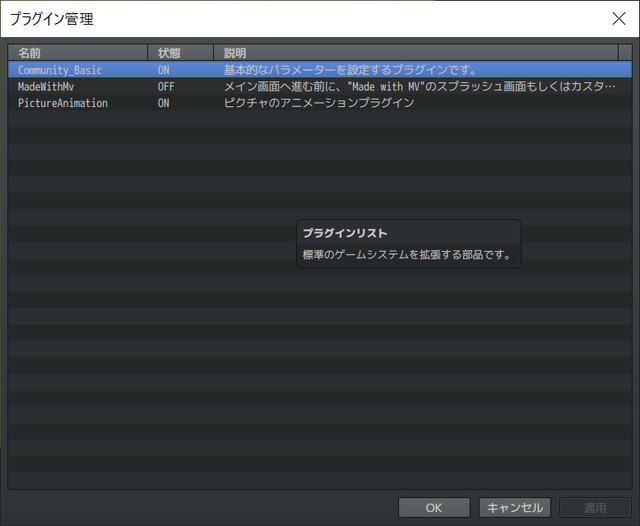Sort by the 状態 column header
The width and height of the screenshot is (640, 526).
tap(180, 53)
